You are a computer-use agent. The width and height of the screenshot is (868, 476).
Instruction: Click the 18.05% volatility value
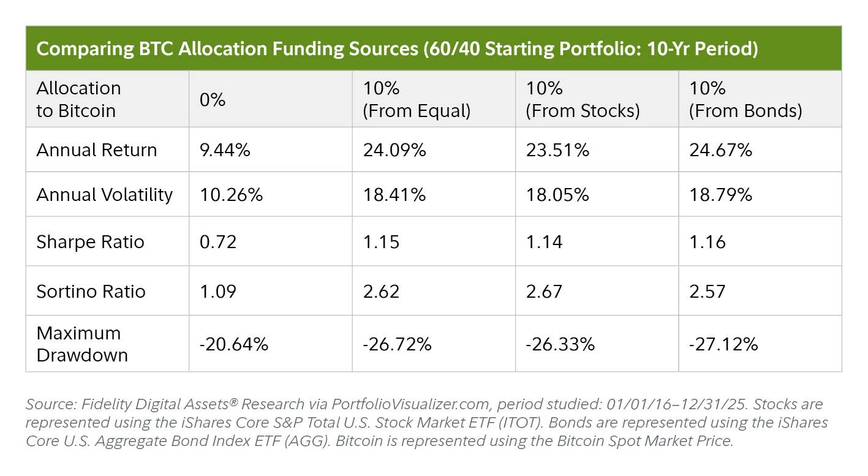point(557,195)
